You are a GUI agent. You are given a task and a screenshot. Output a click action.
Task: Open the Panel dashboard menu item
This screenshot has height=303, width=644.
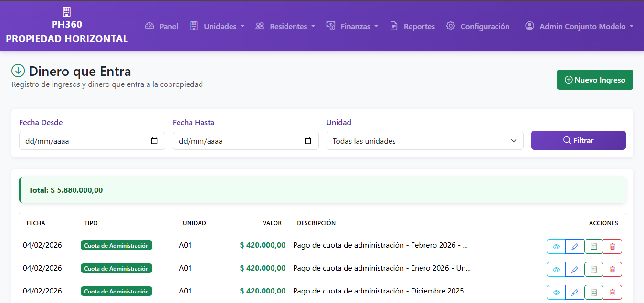pyautogui.click(x=162, y=26)
